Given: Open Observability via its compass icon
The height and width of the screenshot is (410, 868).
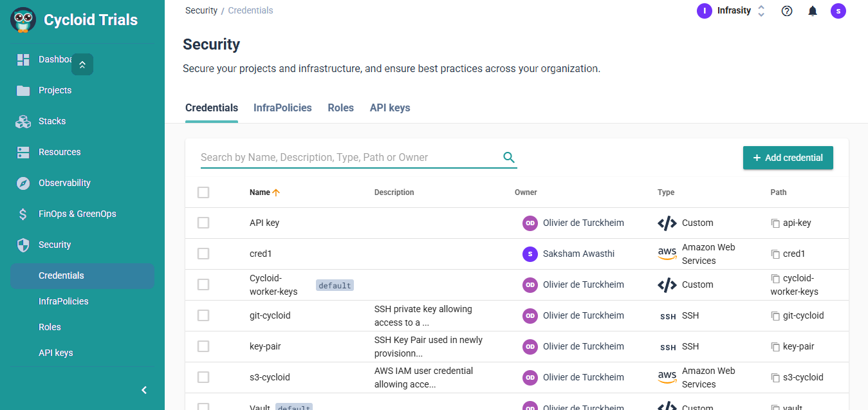Looking at the screenshot, I should tap(23, 183).
